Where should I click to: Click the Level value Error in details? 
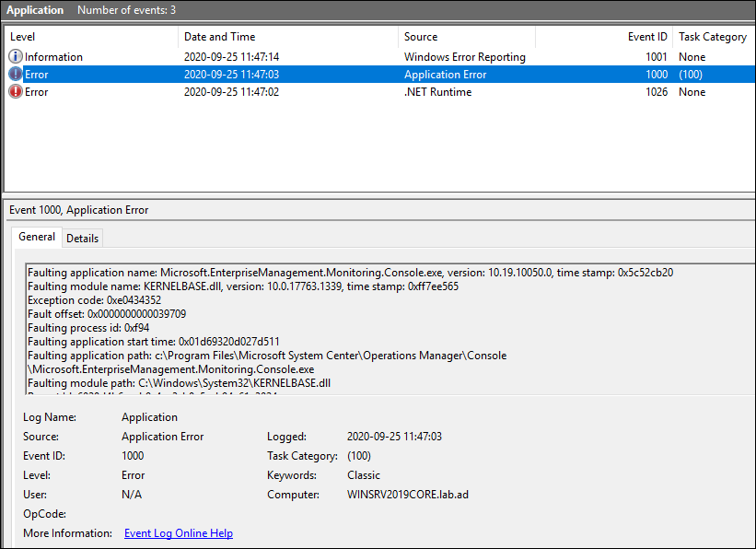pyautogui.click(x=134, y=475)
